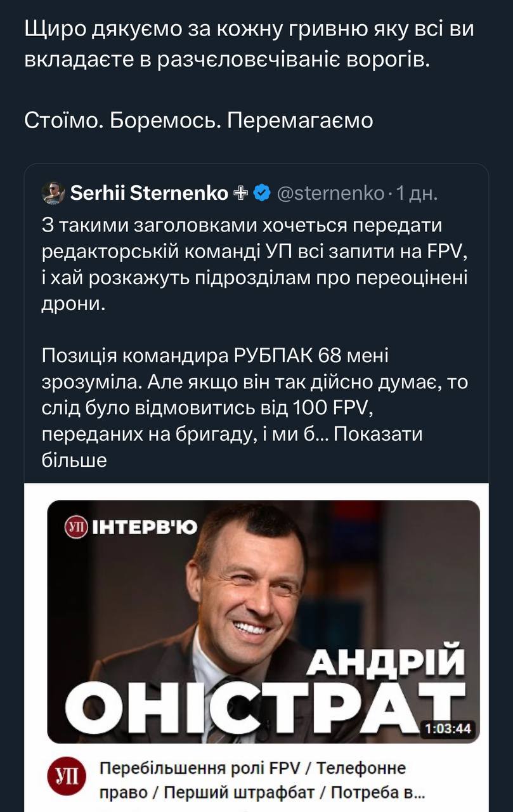Click the "Serhii Sternenko" display name
Viewport: 513px width, 812px height.
click(150, 193)
